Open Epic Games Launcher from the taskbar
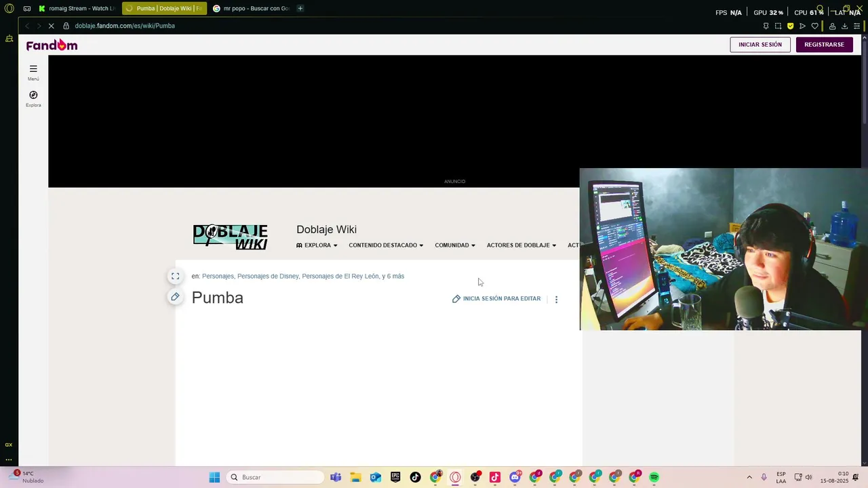Screen dimensions: 868x488 point(395,477)
